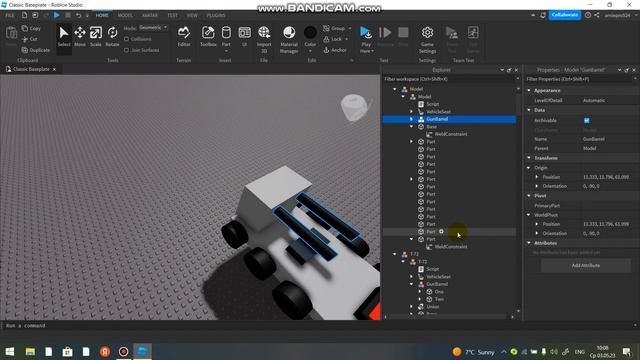
Task: Open the Material Manager
Action: [x=289, y=39]
